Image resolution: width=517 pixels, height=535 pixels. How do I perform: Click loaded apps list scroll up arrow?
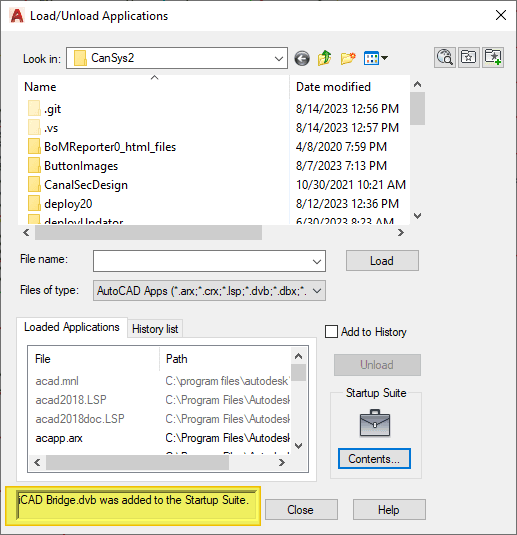[x=299, y=356]
